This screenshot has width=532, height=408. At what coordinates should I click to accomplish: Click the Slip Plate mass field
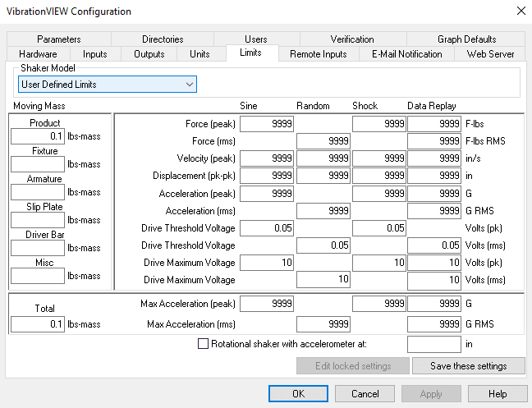click(x=38, y=220)
